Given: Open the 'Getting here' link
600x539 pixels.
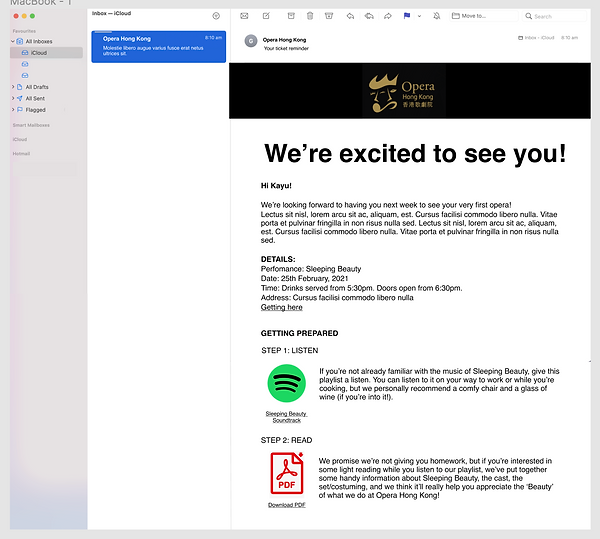Looking at the screenshot, I should 282,307.
